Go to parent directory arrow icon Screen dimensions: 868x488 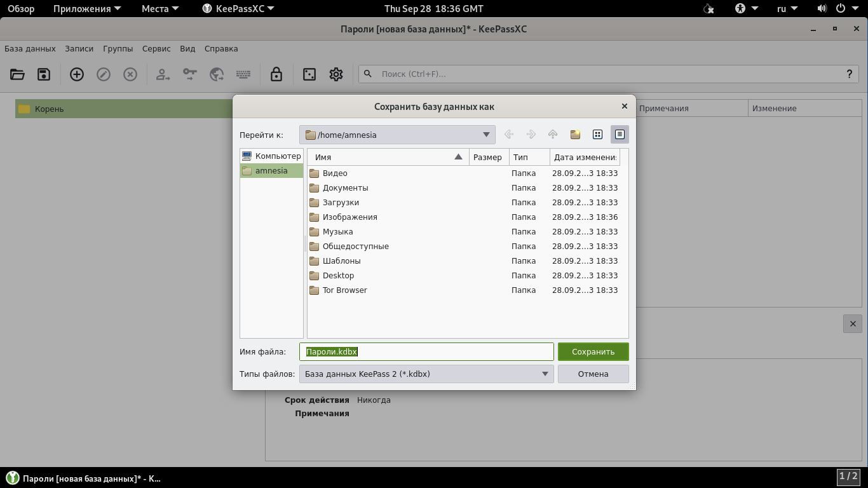coord(553,135)
